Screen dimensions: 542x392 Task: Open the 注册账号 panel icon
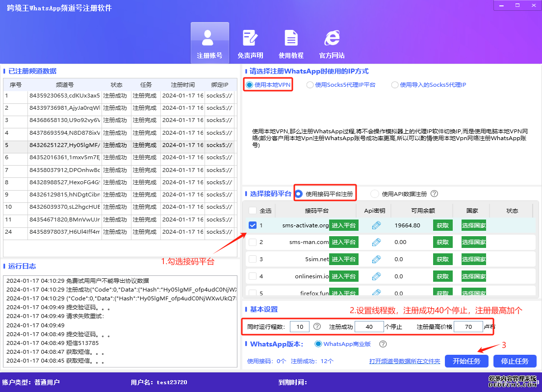pos(210,42)
